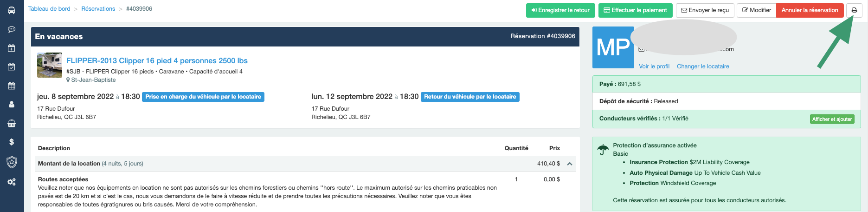Viewport: 868px width, 212px height.
Task: Open the settings gears icon in sidebar
Action: 12,182
